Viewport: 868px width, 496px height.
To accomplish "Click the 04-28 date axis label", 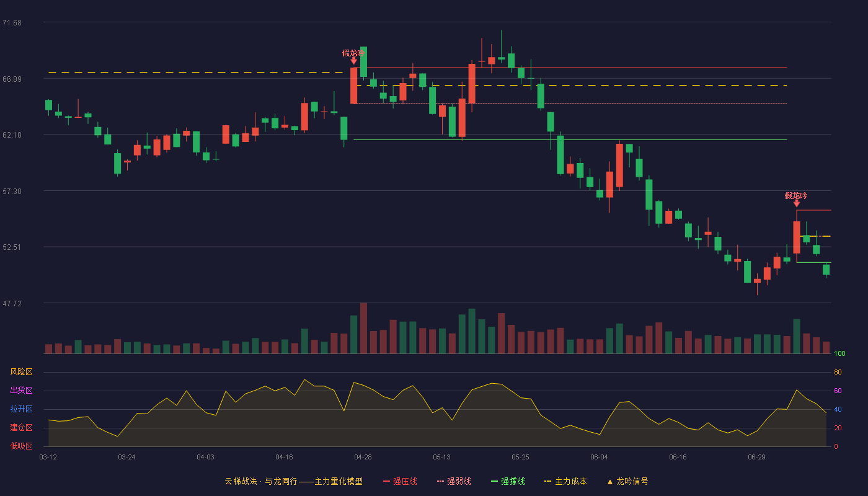I will click(363, 457).
